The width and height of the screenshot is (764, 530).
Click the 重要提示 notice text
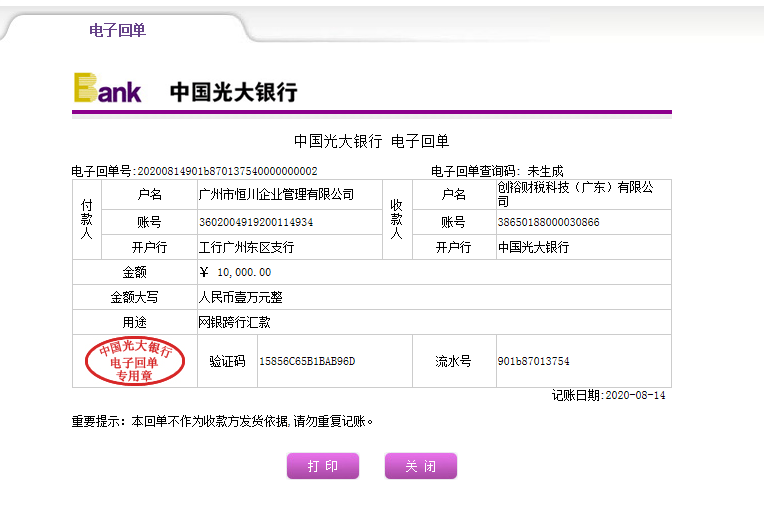[x=222, y=421]
